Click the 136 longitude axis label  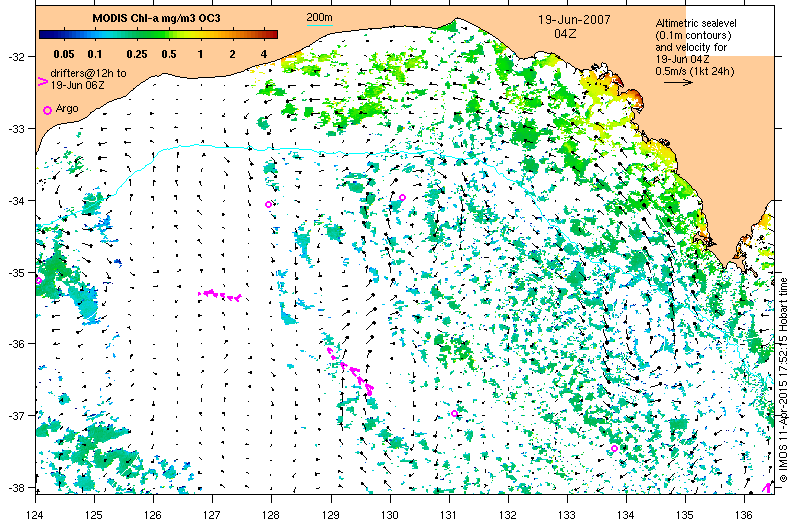744,513
